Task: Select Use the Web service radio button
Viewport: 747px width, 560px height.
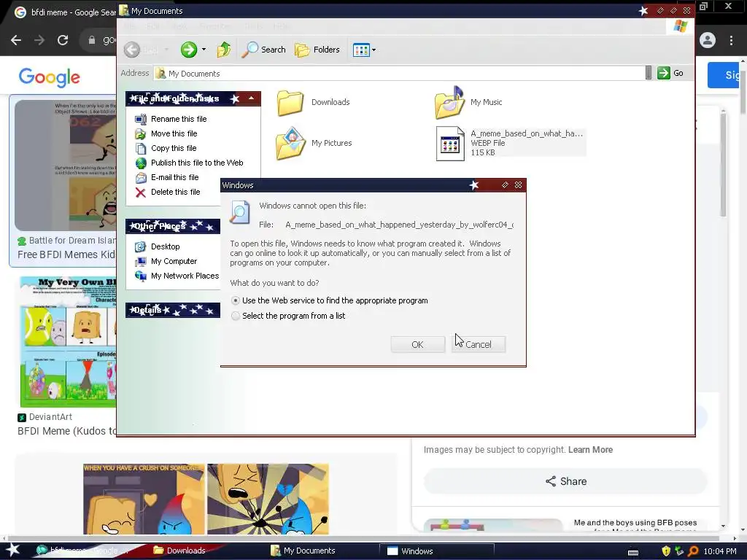Action: point(236,301)
